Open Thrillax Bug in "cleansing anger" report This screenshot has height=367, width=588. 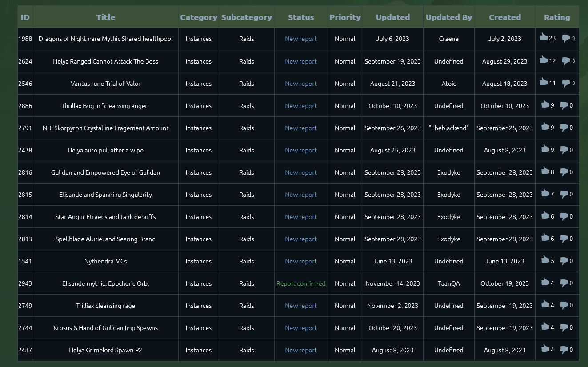pyautogui.click(x=106, y=106)
